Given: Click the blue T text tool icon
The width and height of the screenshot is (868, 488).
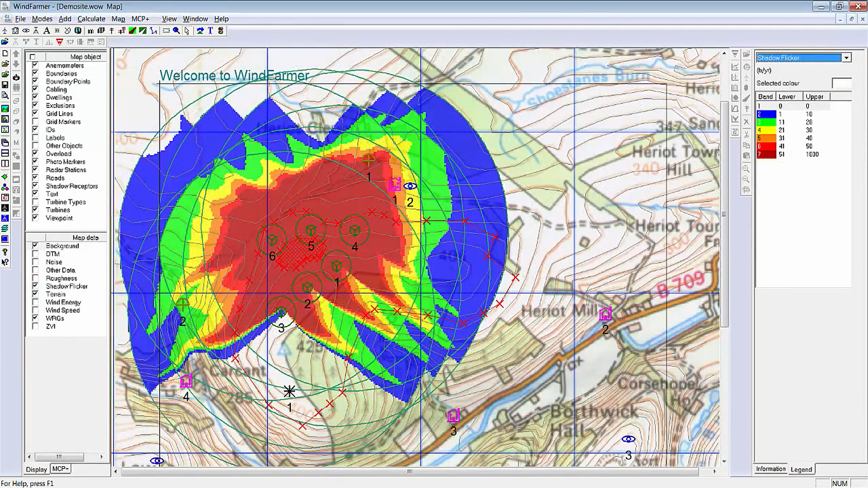Looking at the screenshot, I should (210, 30).
